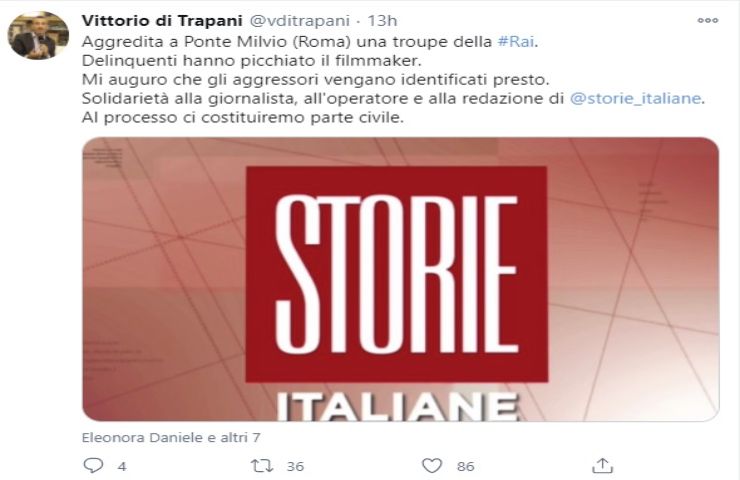
Task: Click the tweet text about Ponte Milvio
Action: (x=310, y=42)
